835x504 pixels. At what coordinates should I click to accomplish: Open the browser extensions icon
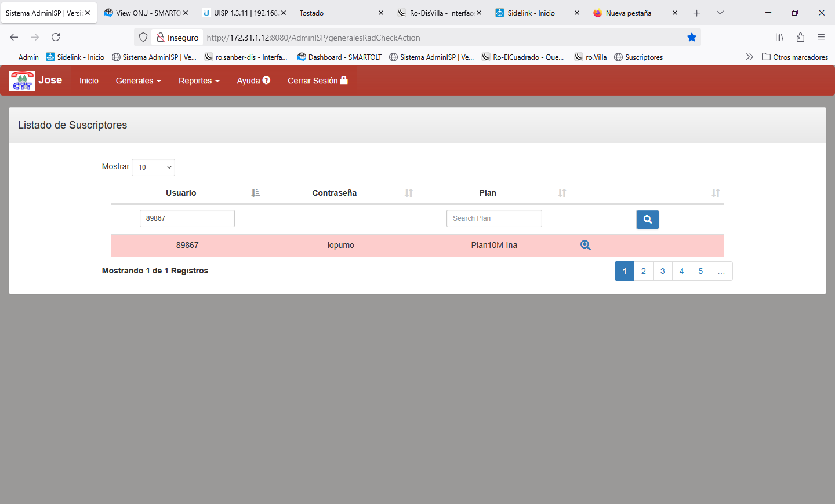pos(800,38)
